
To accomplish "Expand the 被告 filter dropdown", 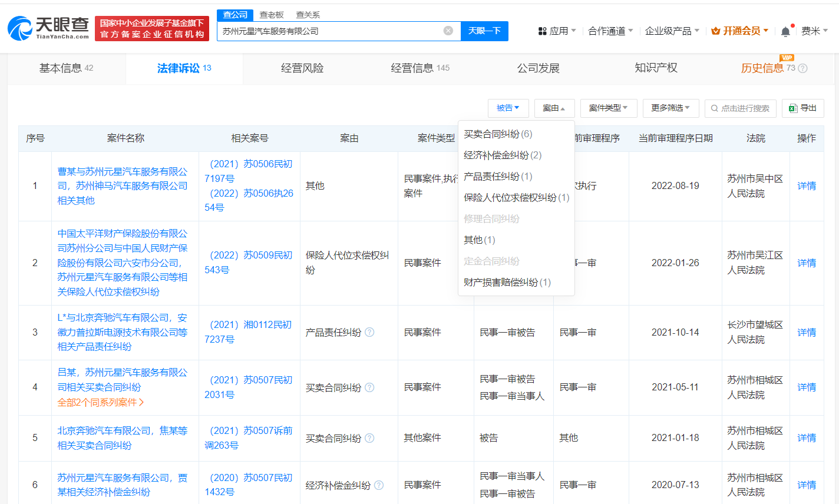I will pyautogui.click(x=508, y=108).
